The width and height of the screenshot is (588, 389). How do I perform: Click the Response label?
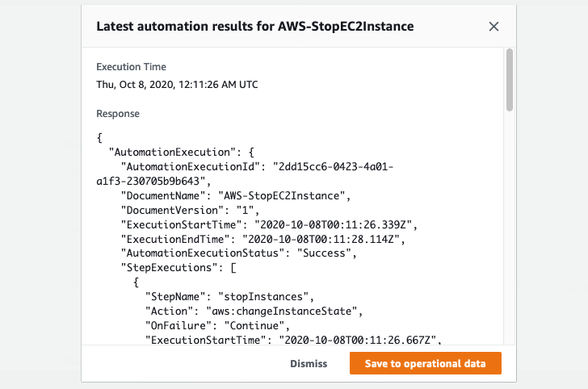pos(118,114)
